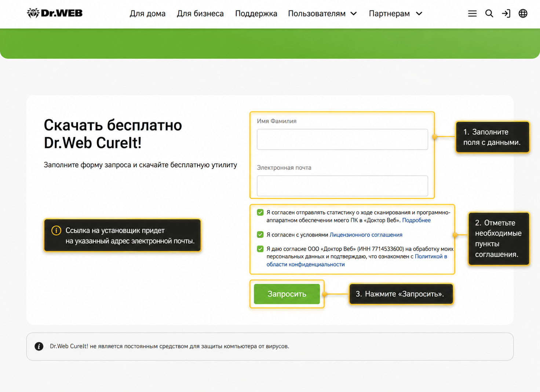Screen dimensions: 540x392
Task: Expand the Партнерам dropdown
Action: click(x=395, y=14)
